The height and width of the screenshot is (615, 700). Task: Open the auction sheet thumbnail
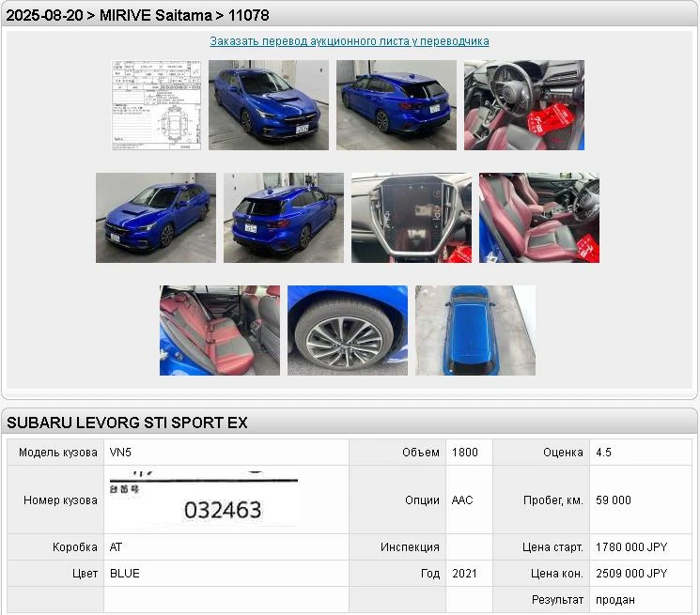pos(156,105)
